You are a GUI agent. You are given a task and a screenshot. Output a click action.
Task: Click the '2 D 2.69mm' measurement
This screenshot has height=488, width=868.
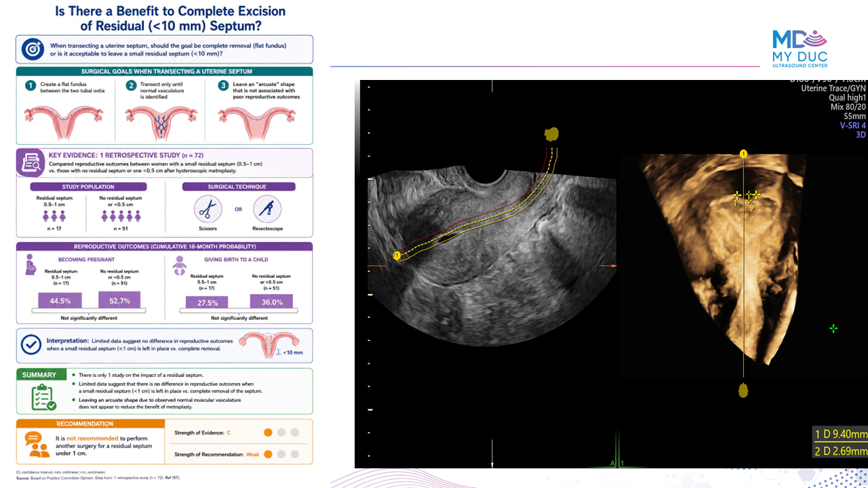pyautogui.click(x=840, y=451)
